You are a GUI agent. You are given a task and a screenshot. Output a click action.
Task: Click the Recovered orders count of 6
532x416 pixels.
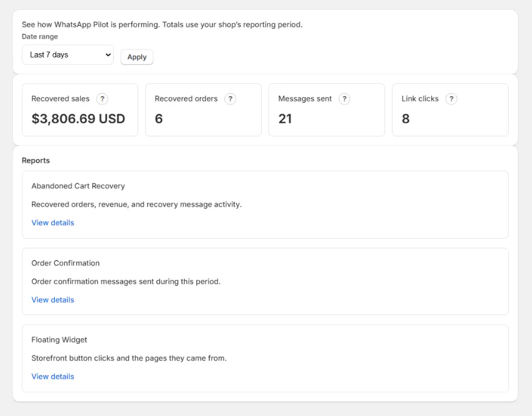(159, 119)
